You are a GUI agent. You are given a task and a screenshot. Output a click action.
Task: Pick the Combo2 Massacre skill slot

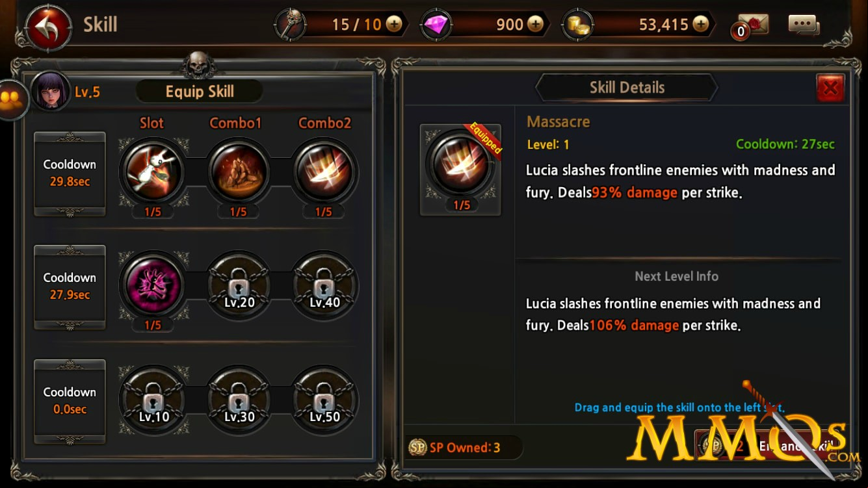324,172
